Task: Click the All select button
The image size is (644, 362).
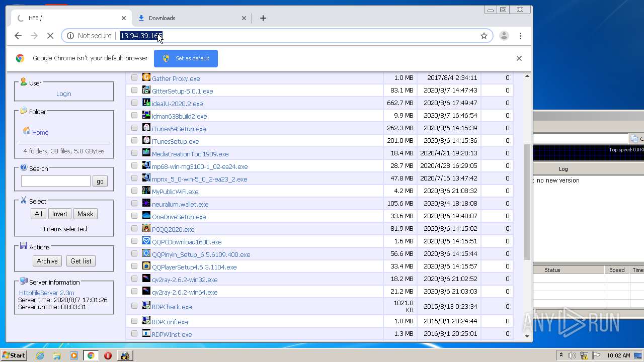Action: 38,214
